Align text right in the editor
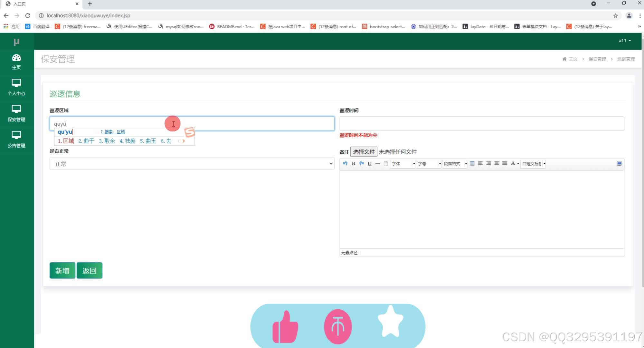Screen dimensions: 644x348 click(x=488, y=163)
